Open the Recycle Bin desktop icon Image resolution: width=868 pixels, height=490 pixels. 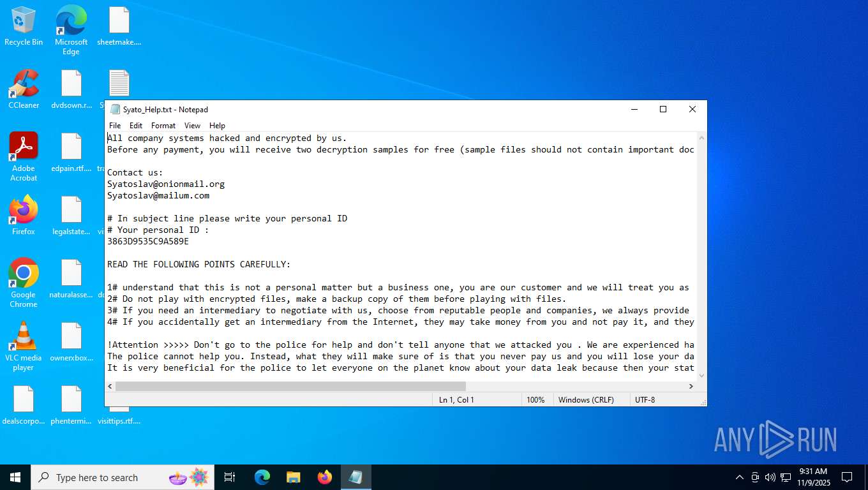24,26
